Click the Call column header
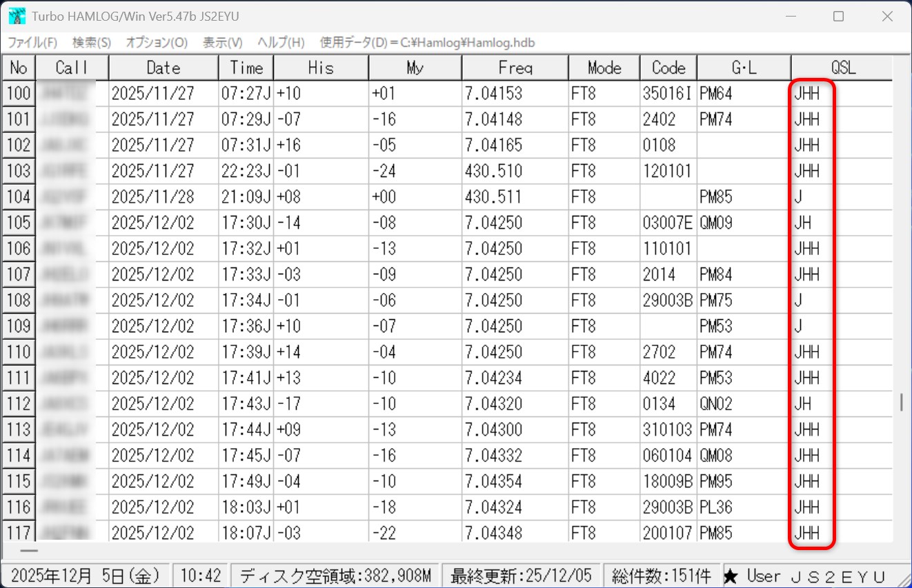 tap(72, 68)
